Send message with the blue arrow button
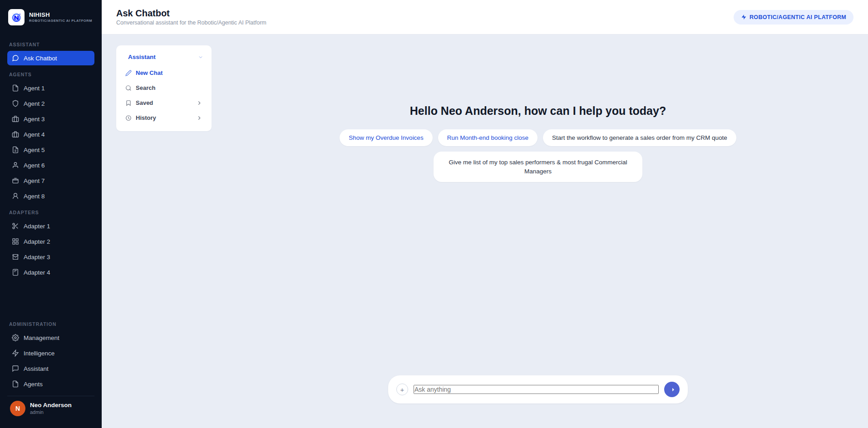 (x=672, y=389)
